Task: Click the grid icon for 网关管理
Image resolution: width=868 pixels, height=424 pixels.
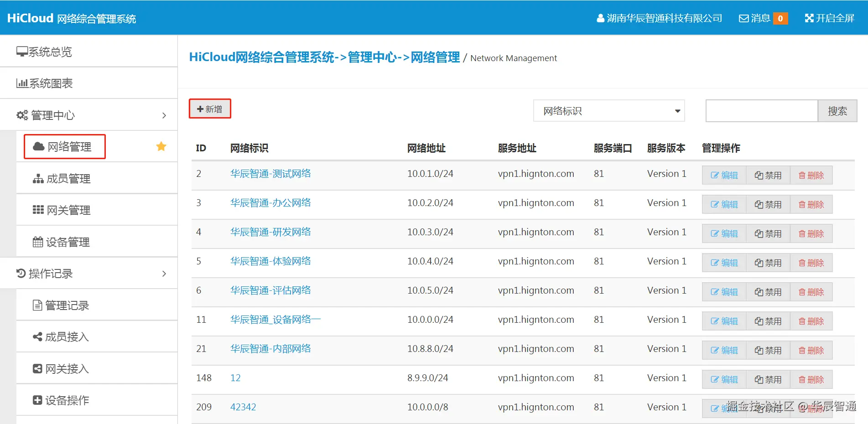Action: 38,210
